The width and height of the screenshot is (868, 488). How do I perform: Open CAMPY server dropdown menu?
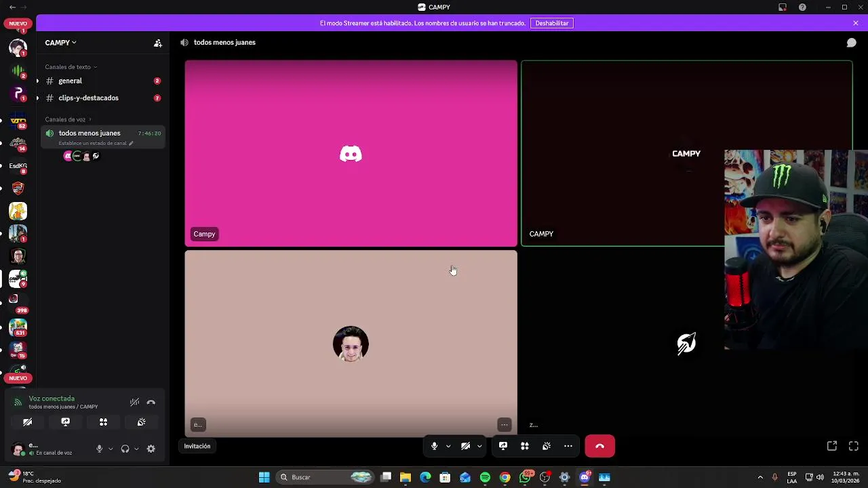(x=61, y=43)
